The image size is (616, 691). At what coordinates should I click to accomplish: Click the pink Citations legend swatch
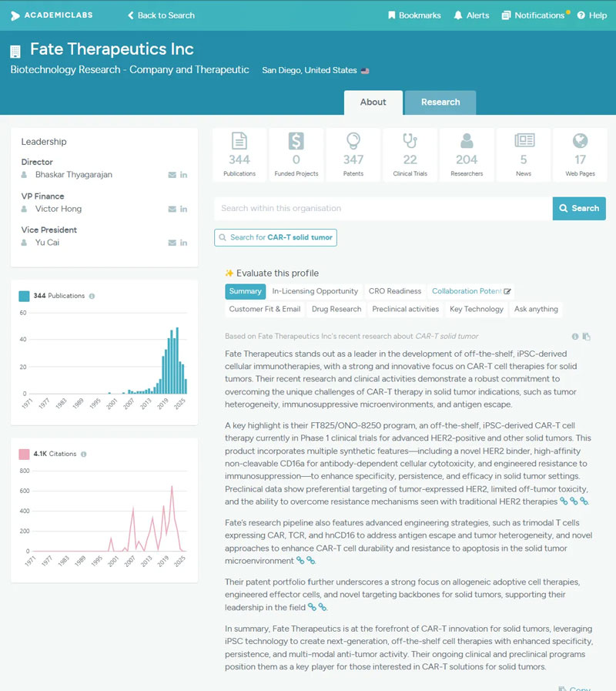24,454
